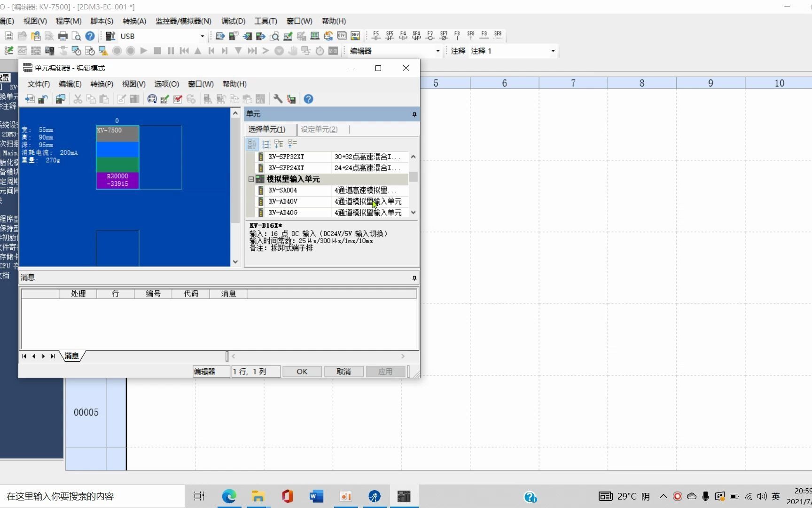The width and height of the screenshot is (812, 508).
Task: Open 监控器/模拟器(N) menu
Action: click(183, 21)
